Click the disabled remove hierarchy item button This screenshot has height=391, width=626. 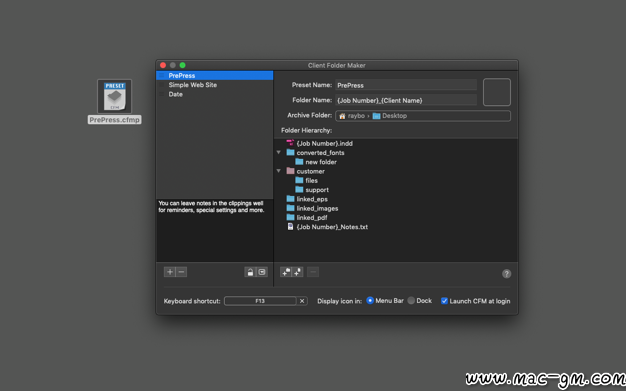tap(313, 272)
